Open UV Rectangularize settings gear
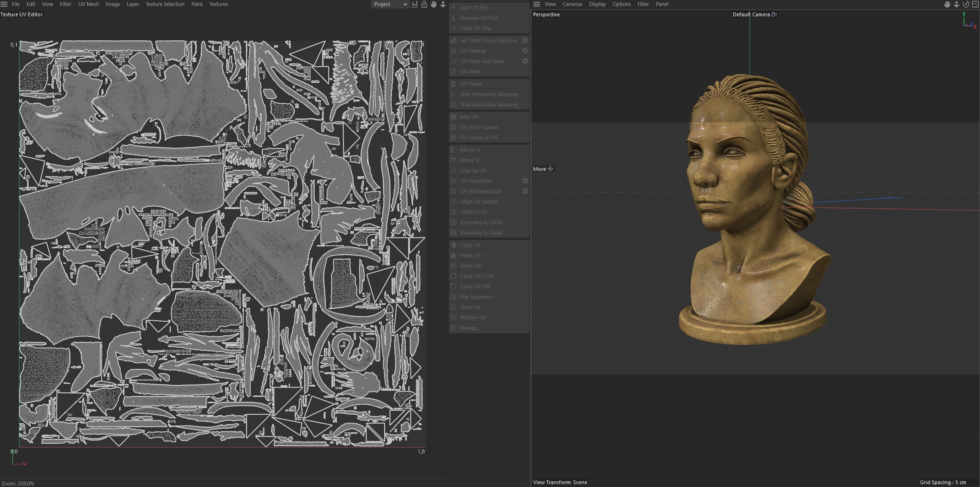 coord(525,191)
